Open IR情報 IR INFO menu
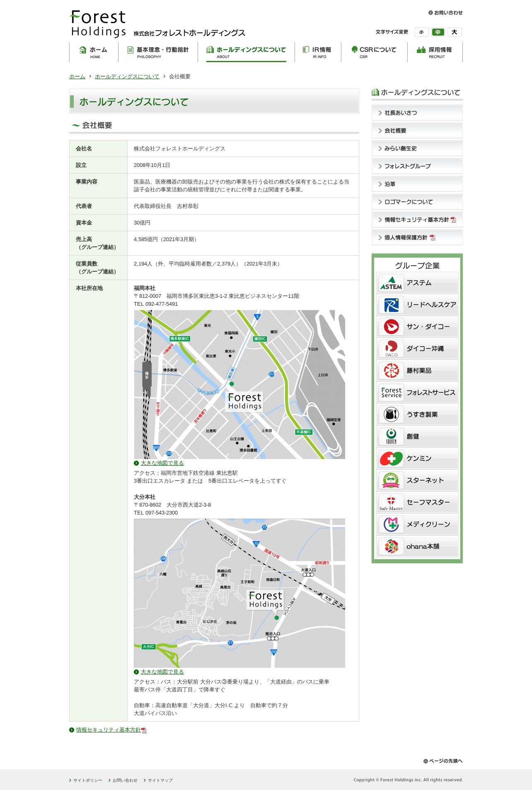Image resolution: width=532 pixels, height=790 pixels. click(x=318, y=52)
